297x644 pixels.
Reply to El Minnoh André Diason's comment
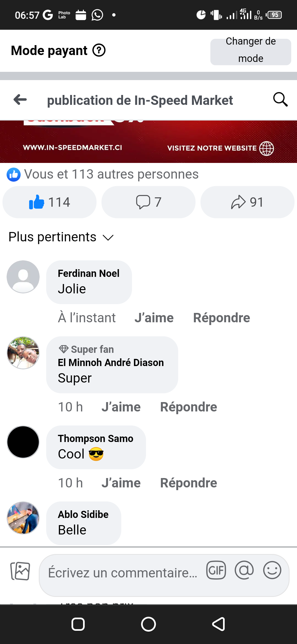tap(189, 407)
